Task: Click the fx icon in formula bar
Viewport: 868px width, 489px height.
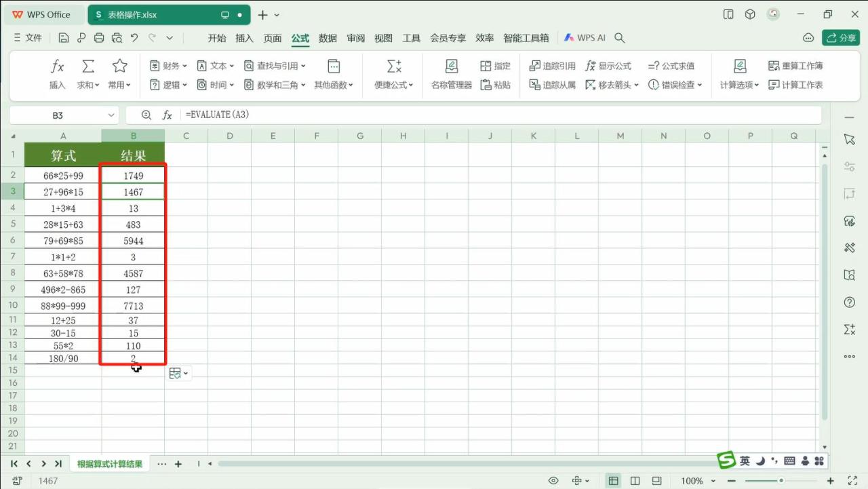Action: pos(167,115)
